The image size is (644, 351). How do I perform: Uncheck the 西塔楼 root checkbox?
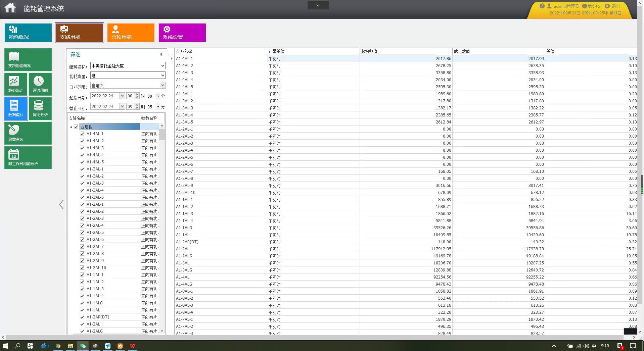(76, 127)
